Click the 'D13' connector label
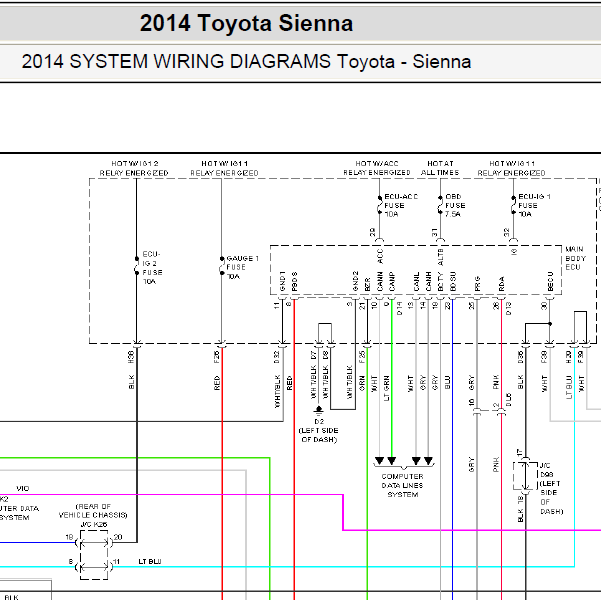This screenshot has height=600, width=601. (x=508, y=308)
